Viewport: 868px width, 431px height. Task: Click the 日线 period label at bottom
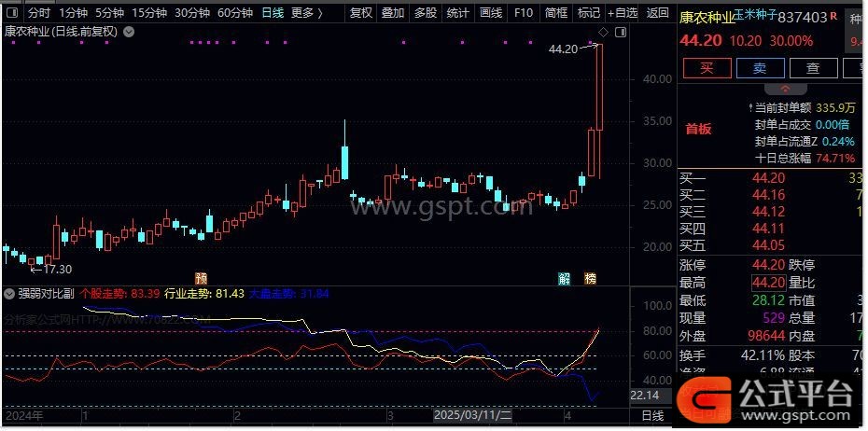(x=652, y=415)
